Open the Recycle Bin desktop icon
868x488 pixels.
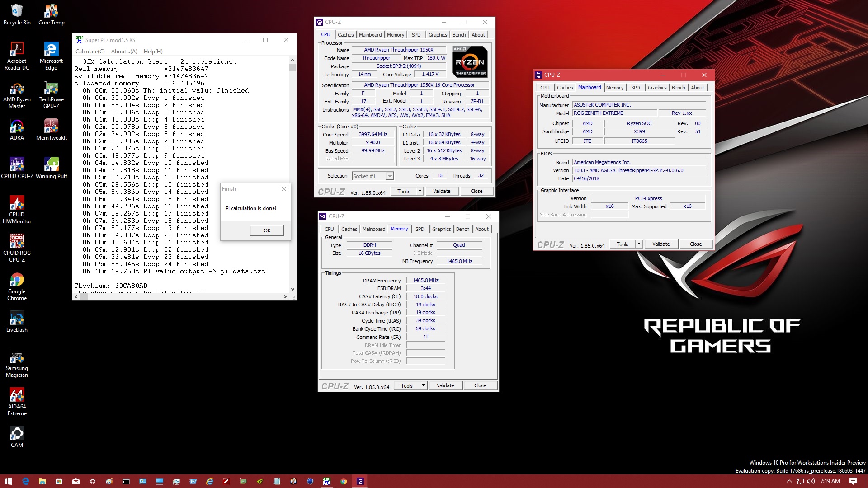pos(17,14)
